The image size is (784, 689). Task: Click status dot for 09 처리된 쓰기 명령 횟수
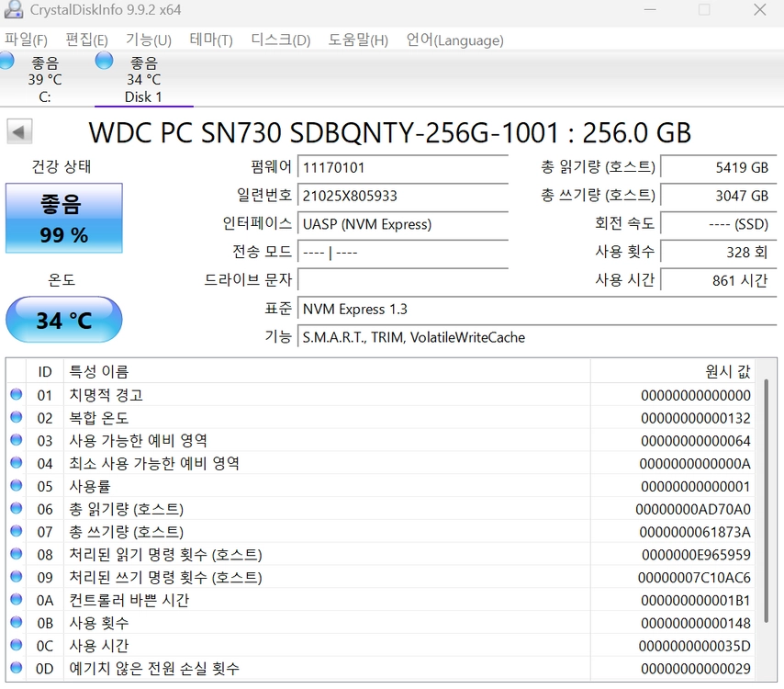[x=17, y=576]
